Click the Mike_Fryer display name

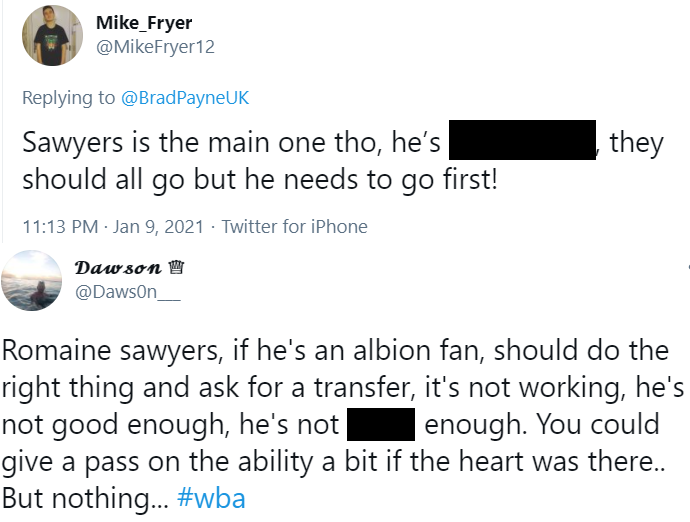click(144, 23)
